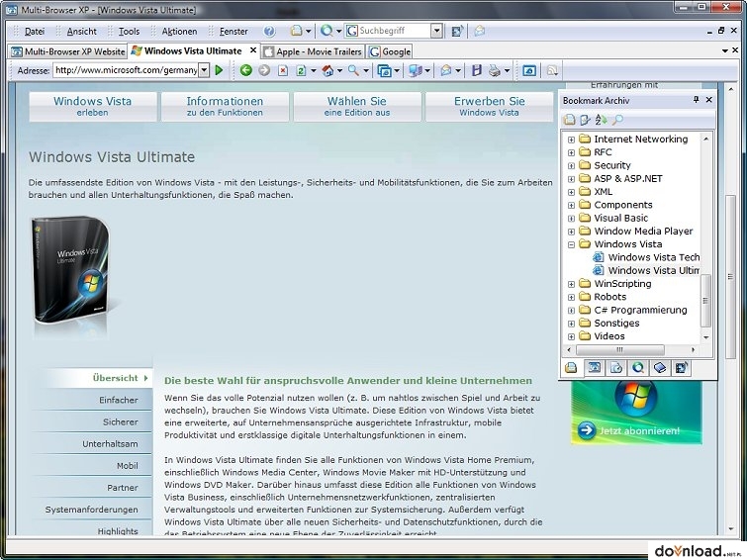Sort bookmarks with the A-Z icon
Screen dimensions: 747x560
(x=602, y=120)
